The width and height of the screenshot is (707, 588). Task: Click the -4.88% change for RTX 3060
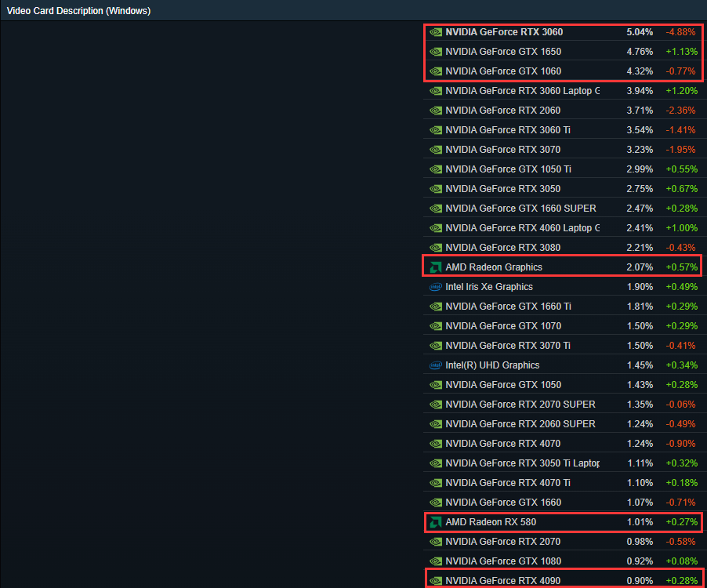(681, 32)
